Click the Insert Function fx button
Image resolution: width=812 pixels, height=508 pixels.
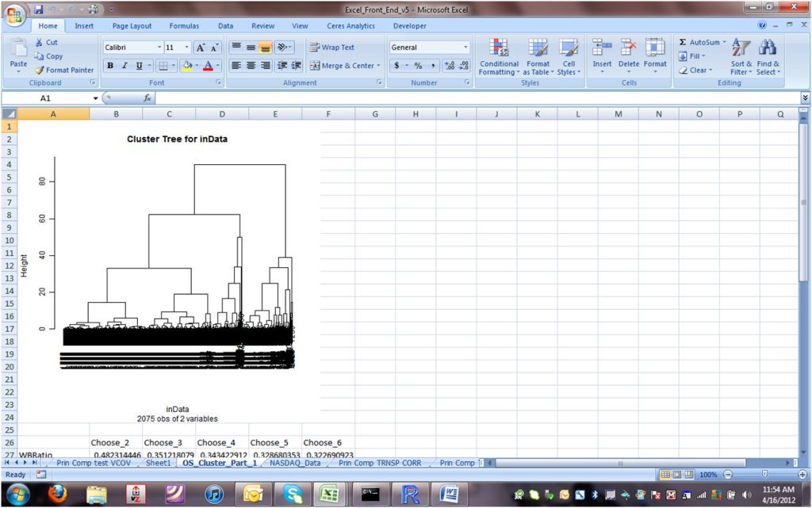pyautogui.click(x=147, y=97)
